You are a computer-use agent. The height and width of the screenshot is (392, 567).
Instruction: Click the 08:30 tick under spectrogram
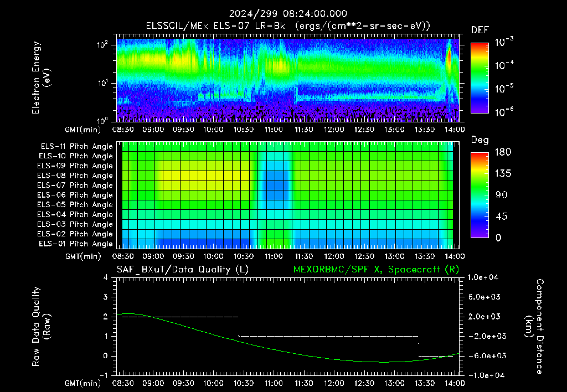(x=123, y=130)
